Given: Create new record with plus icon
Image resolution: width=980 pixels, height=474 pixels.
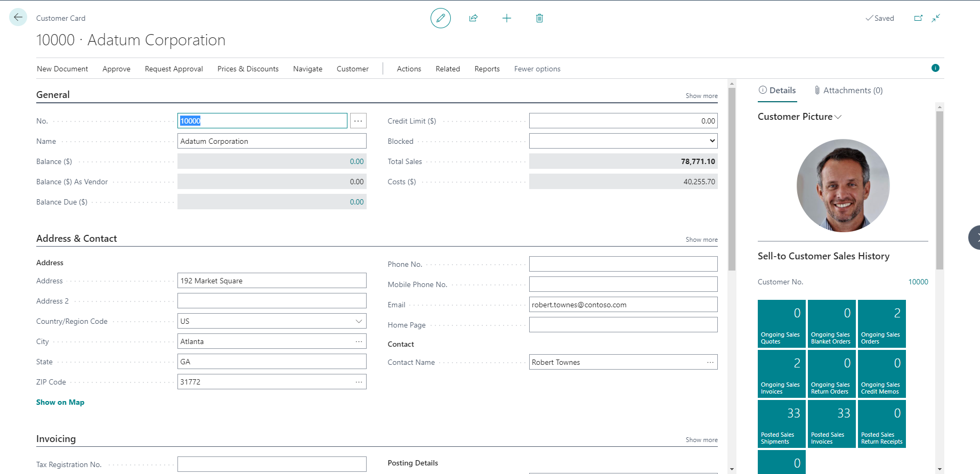Looking at the screenshot, I should pyautogui.click(x=506, y=18).
